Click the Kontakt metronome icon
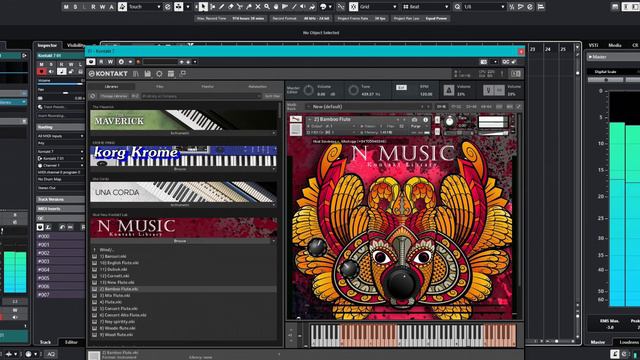Viewport: 640px width, 360px height. (x=449, y=90)
